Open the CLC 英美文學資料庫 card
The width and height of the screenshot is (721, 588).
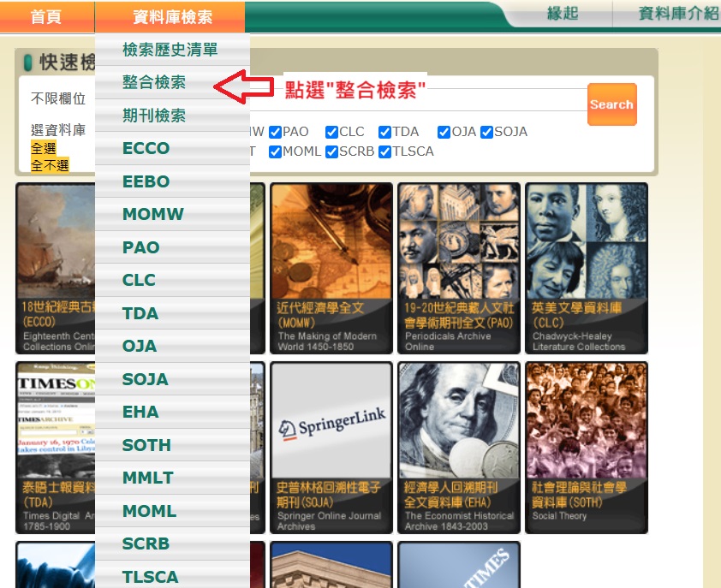click(587, 269)
